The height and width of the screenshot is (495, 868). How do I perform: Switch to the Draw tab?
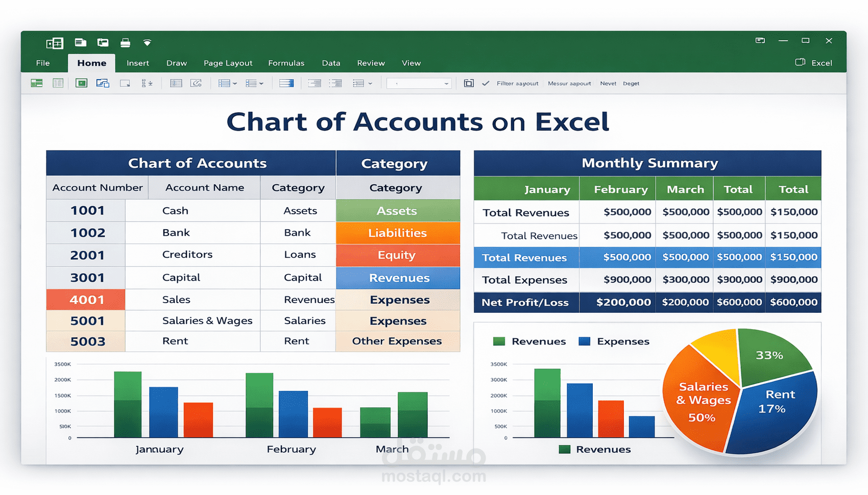177,63
